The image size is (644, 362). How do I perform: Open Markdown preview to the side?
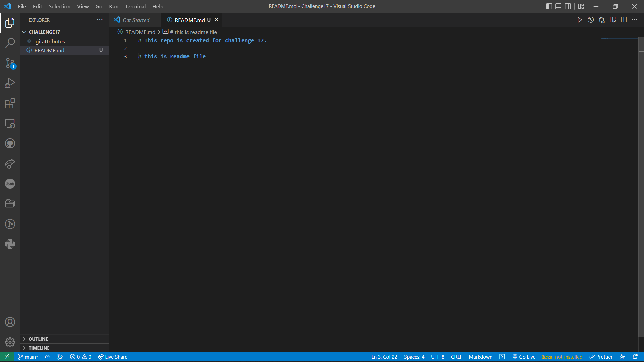click(613, 20)
